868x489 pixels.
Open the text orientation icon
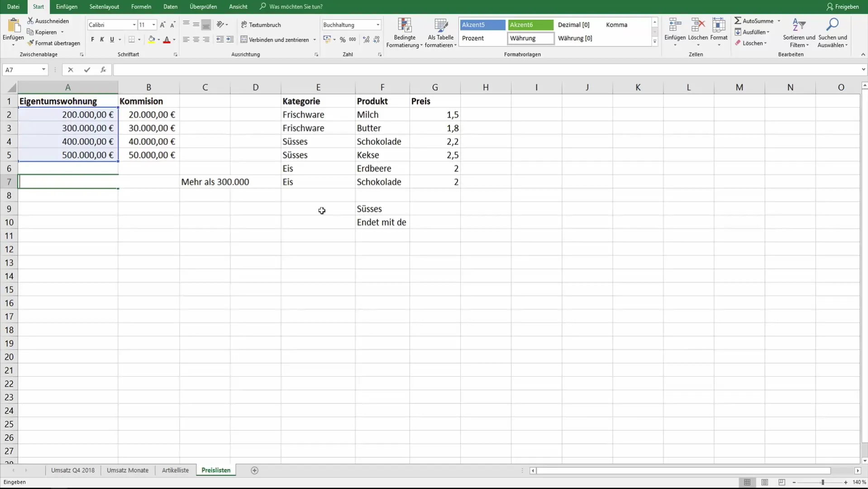(220, 24)
